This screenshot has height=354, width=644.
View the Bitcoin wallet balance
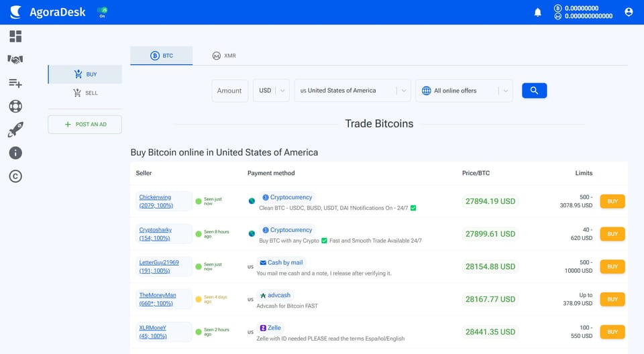pos(576,8)
